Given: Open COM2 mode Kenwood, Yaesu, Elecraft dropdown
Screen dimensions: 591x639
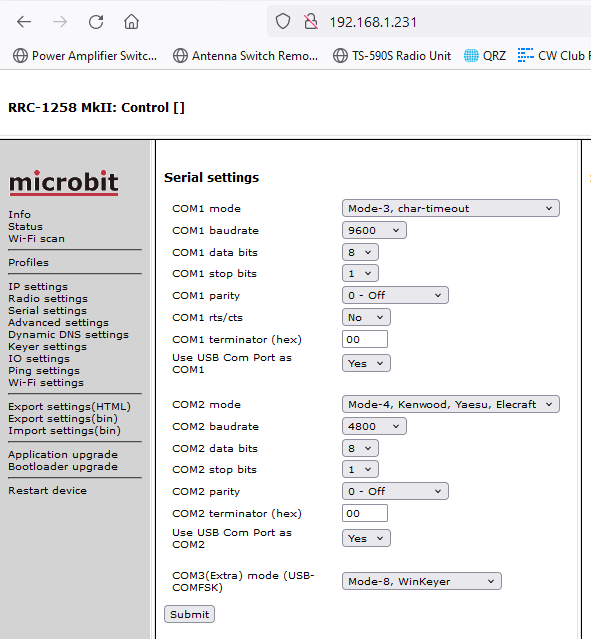Looking at the screenshot, I should point(450,404).
